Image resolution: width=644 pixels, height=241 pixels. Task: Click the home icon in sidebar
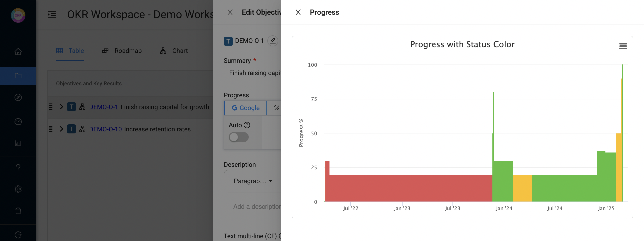18,52
